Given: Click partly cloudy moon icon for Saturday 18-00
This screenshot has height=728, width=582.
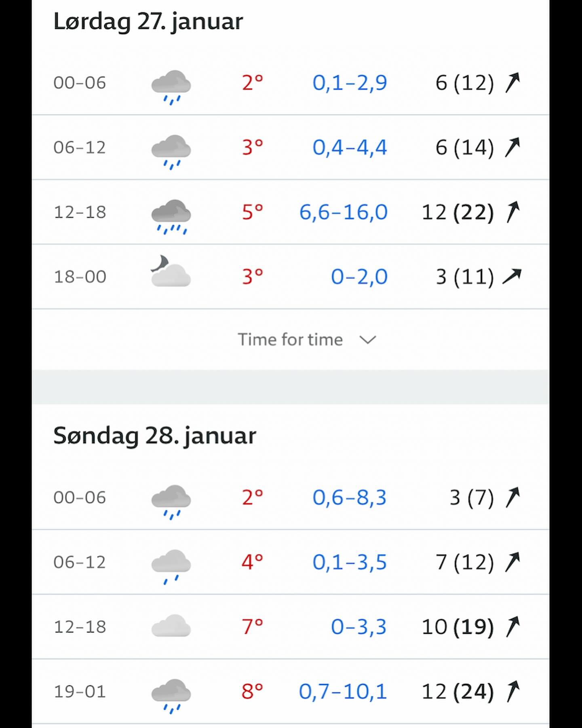Looking at the screenshot, I should coord(171,271).
